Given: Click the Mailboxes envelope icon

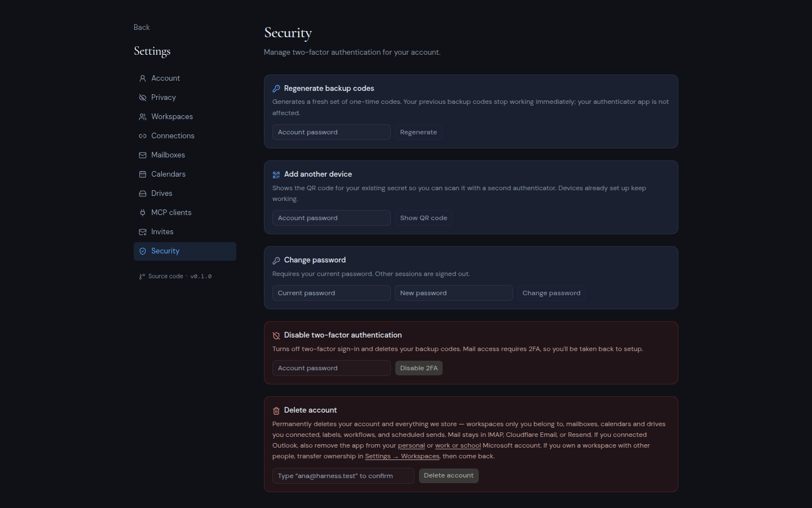Looking at the screenshot, I should 143,155.
